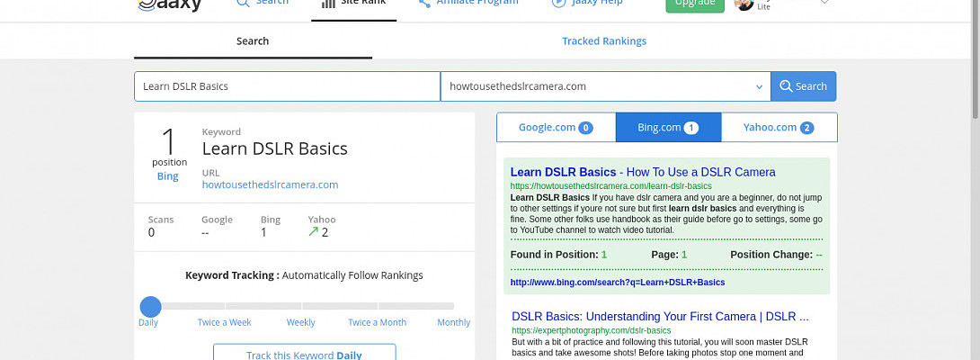Expand the account menu chevron
The height and width of the screenshot is (360, 980).
(824, 3)
